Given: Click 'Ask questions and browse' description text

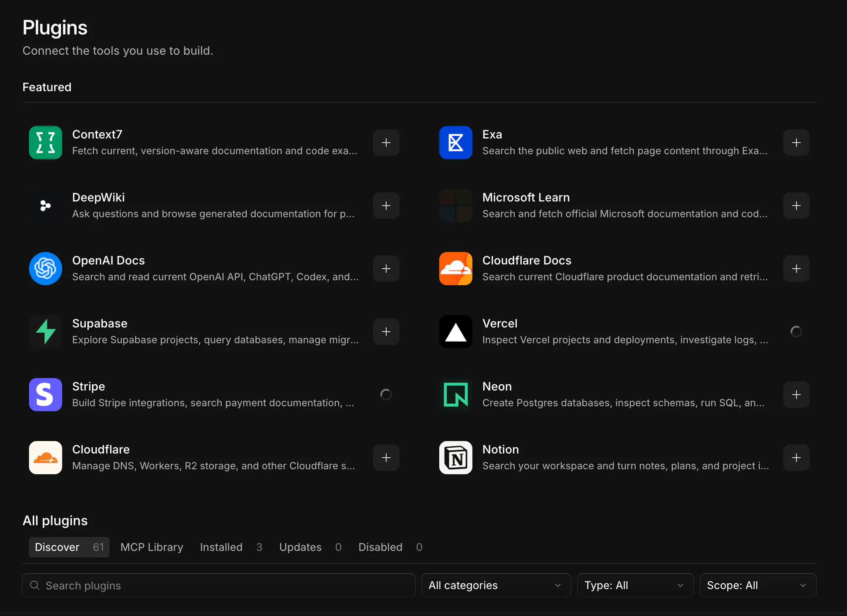Looking at the screenshot, I should coord(213,214).
